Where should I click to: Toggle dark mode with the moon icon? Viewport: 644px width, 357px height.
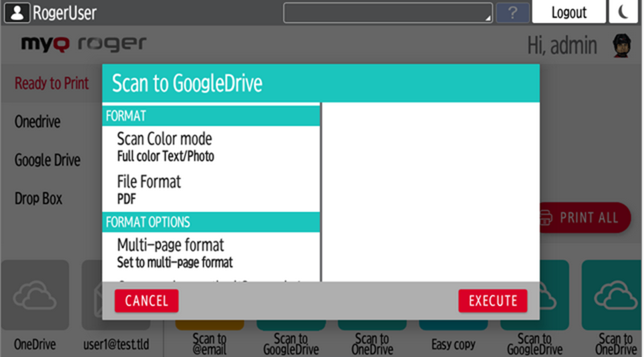[623, 12]
